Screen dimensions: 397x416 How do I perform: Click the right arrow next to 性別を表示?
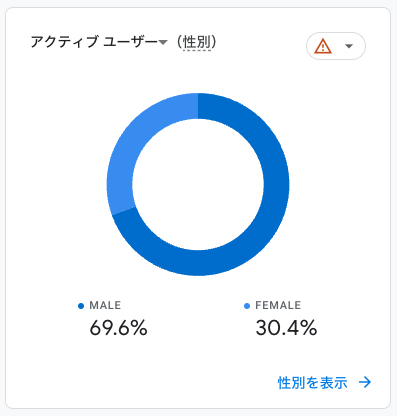coord(365,382)
